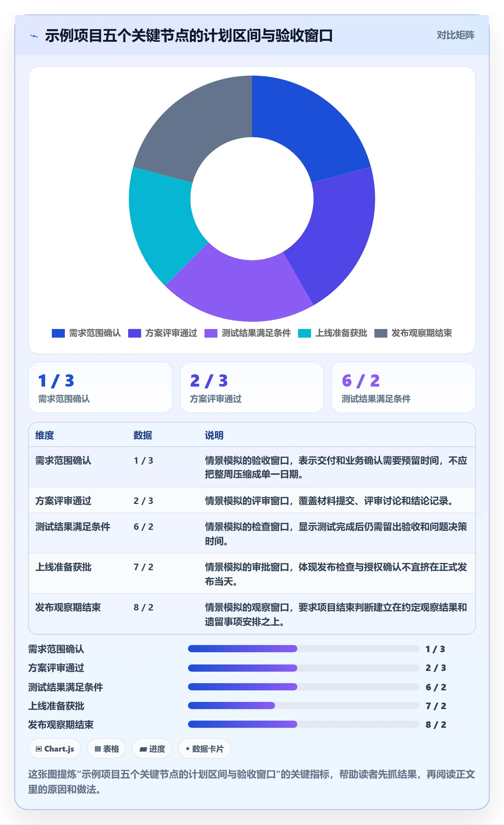Click the 需求范围确认 progress bar
Image resolution: width=504 pixels, height=825 pixels.
click(303, 649)
